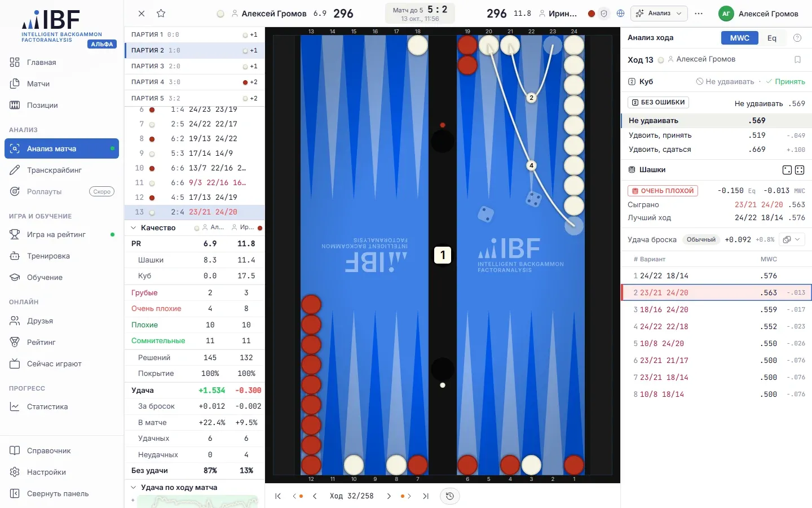This screenshot has width=812, height=508.
Task: Select the four-pip dice icon in Шашки section
Action: point(800,170)
